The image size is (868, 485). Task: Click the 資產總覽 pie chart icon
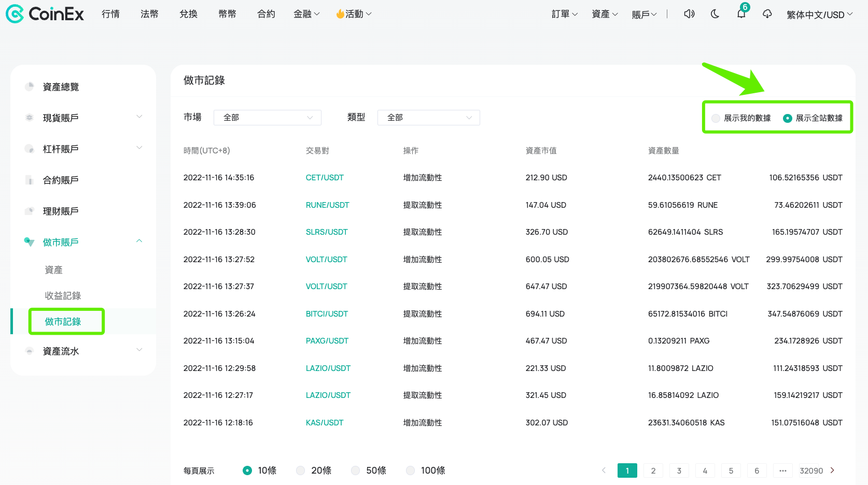click(x=30, y=87)
